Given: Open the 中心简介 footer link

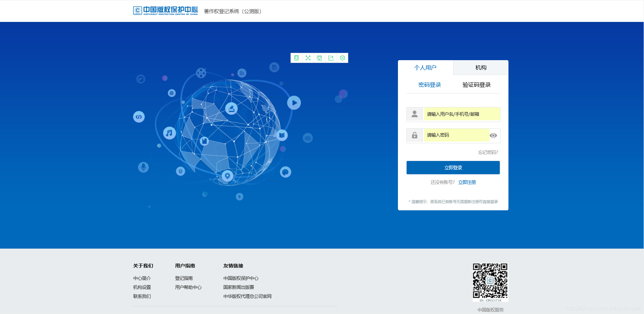Looking at the screenshot, I should 142,278.
